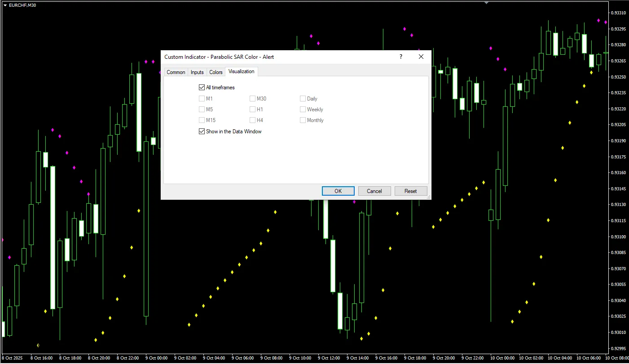Uncheck the All timeframes checkbox
The height and width of the screenshot is (364, 629).
click(x=202, y=88)
